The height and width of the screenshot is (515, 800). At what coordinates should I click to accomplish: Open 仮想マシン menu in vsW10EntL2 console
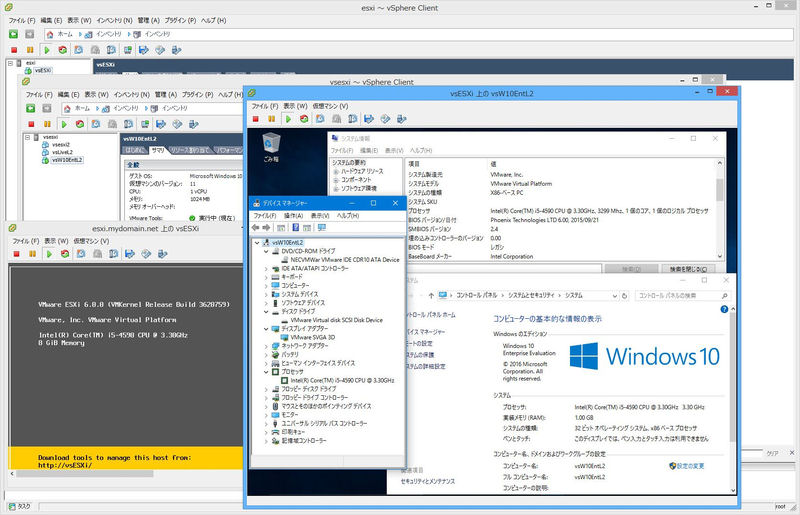click(x=330, y=106)
